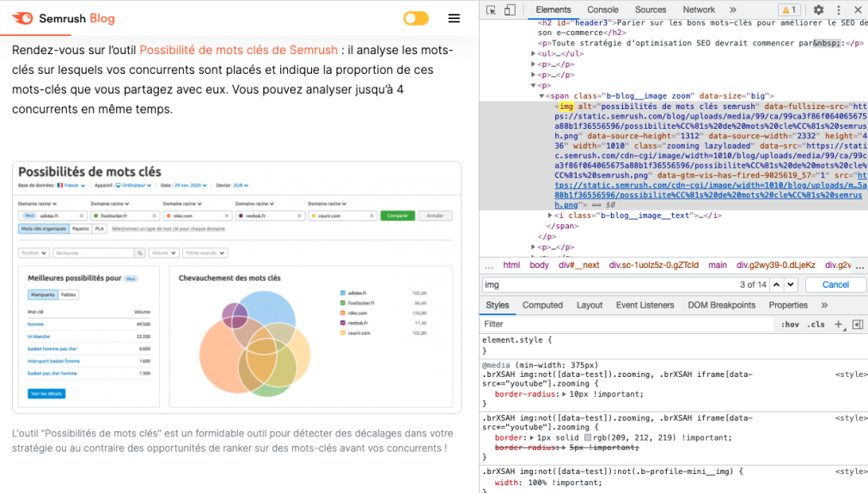Viewport: 868px width, 493px height.
Task: Focus the DOM search field containing img
Action: 609,284
